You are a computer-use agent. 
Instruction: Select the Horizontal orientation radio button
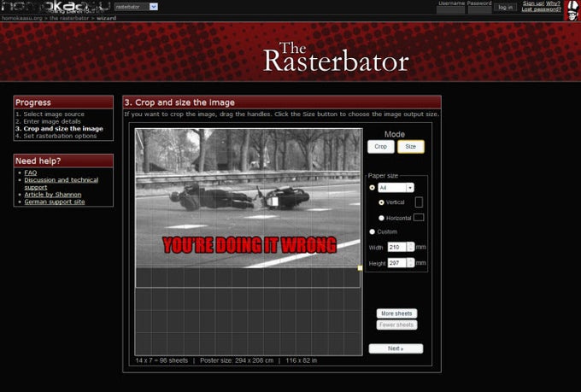[381, 218]
